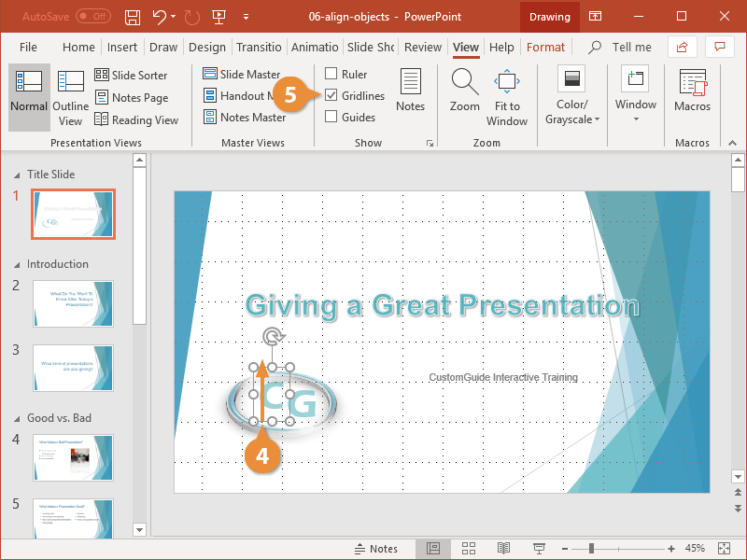
Task: Open the Macros button
Action: pyautogui.click(x=692, y=91)
